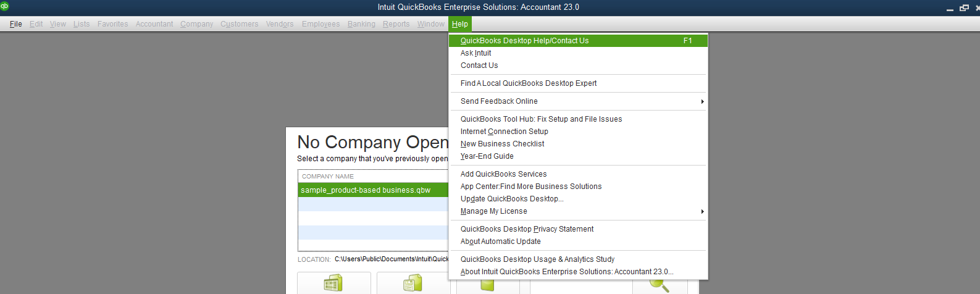Open the Employees menu
The image size is (980, 294).
pos(321,24)
